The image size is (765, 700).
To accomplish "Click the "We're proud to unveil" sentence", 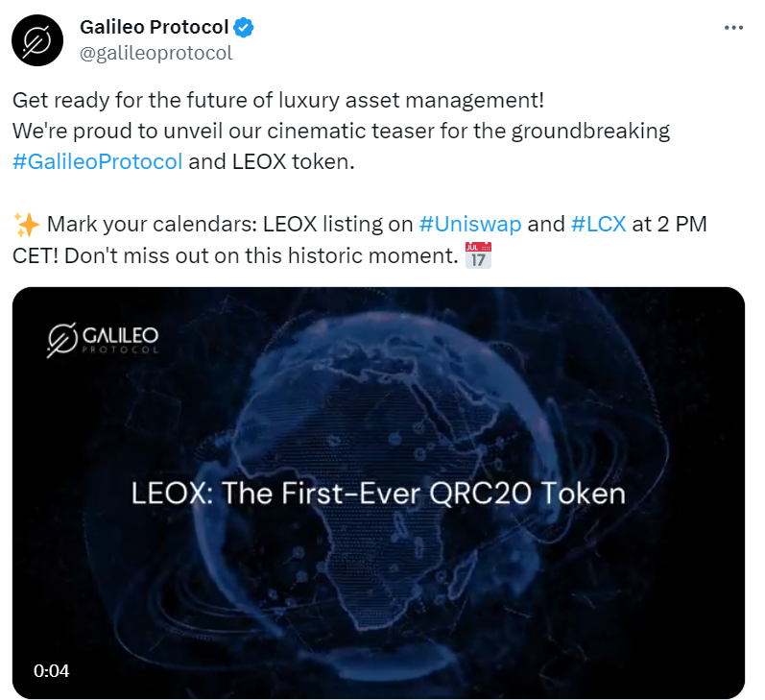I will [341, 131].
